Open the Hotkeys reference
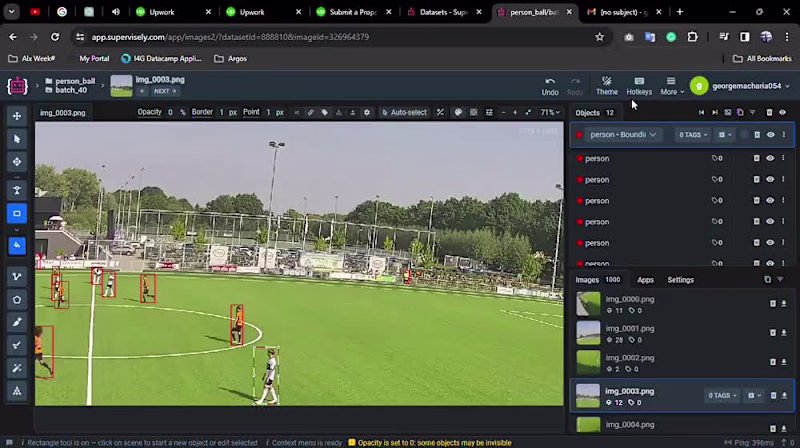 [x=639, y=86]
